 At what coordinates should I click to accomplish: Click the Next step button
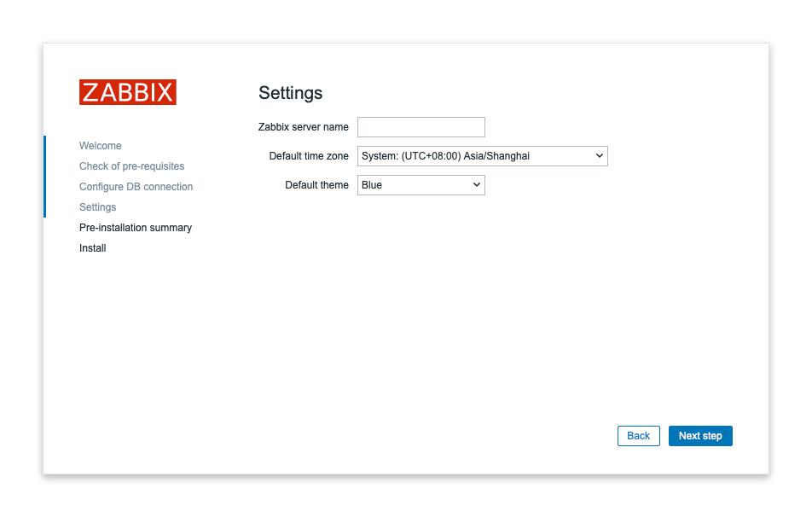[x=700, y=436]
